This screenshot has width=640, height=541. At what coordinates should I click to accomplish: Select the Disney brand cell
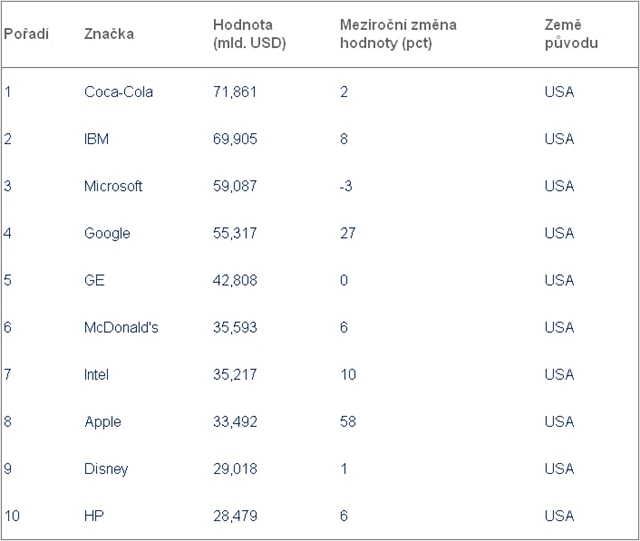click(106, 469)
